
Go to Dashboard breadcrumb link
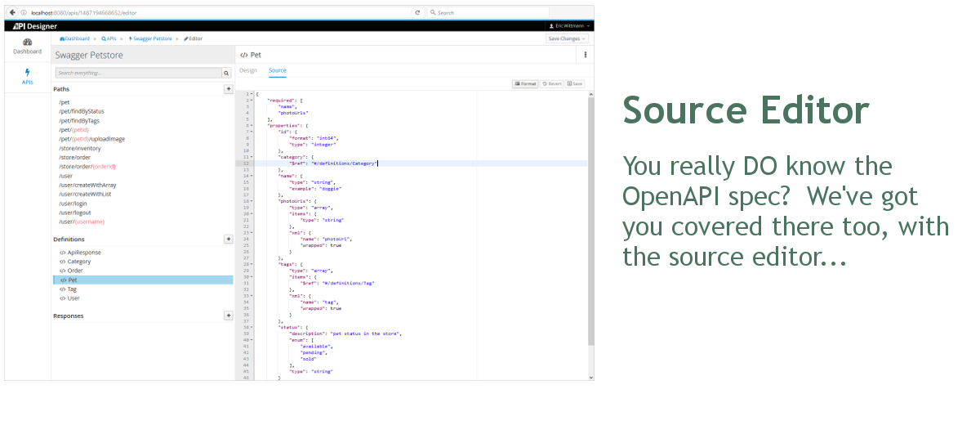75,38
